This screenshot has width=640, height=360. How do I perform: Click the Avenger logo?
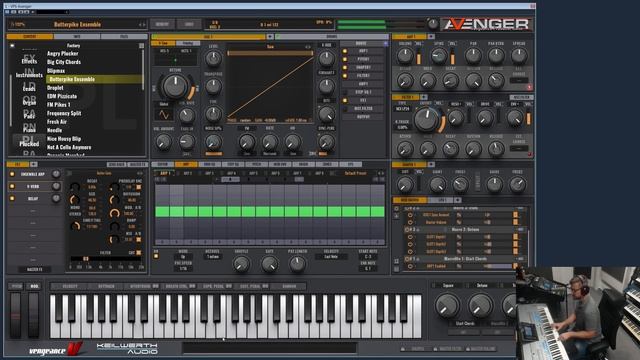487,24
